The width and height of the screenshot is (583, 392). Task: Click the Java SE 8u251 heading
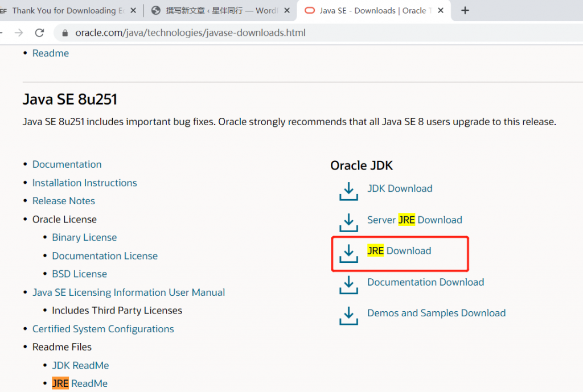(70, 99)
